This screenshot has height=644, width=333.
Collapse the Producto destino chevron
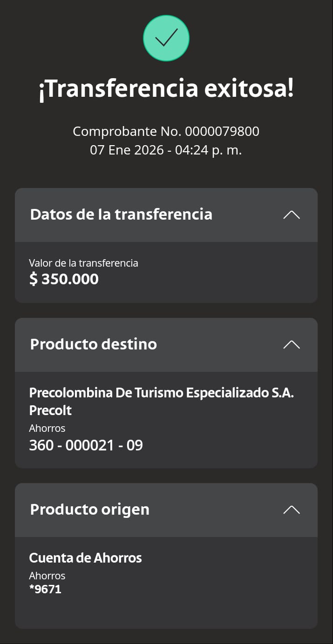tap(292, 344)
